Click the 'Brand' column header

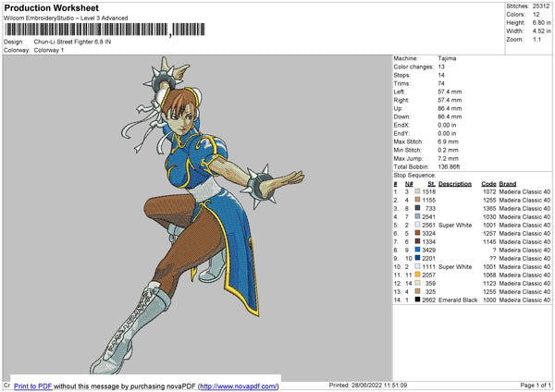pos(508,184)
